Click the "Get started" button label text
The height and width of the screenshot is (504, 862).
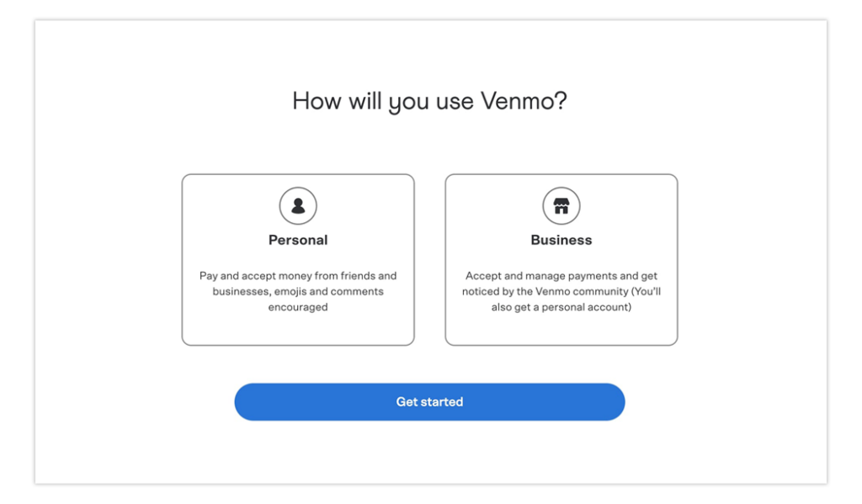click(429, 402)
